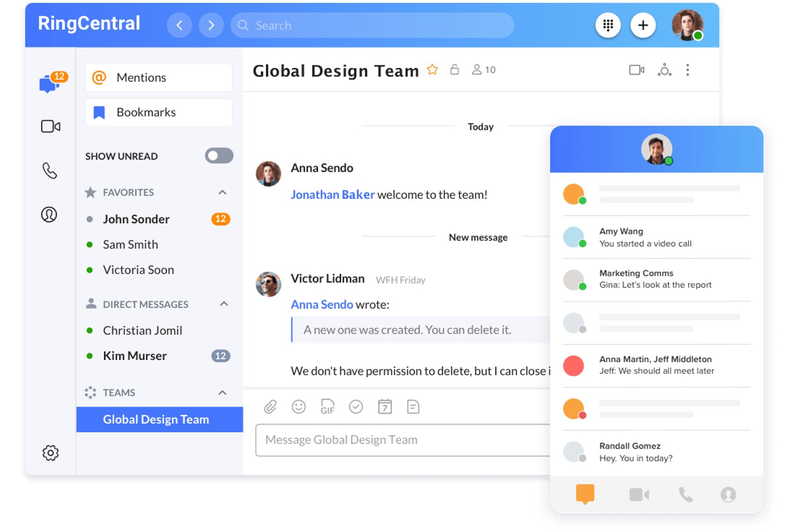798x532 pixels.
Task: Open Settings gear in left rail
Action: pyautogui.click(x=51, y=453)
